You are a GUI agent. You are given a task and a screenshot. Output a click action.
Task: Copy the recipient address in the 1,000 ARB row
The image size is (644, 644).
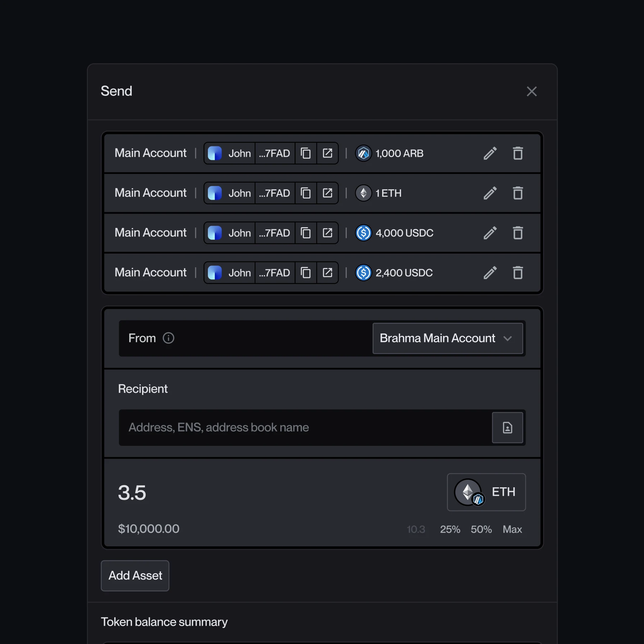tap(306, 153)
